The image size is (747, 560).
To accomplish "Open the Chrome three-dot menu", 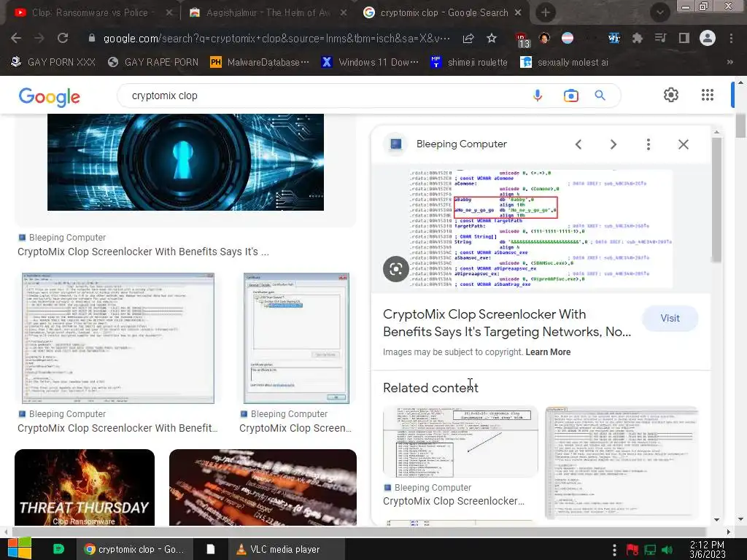I will tap(731, 38).
